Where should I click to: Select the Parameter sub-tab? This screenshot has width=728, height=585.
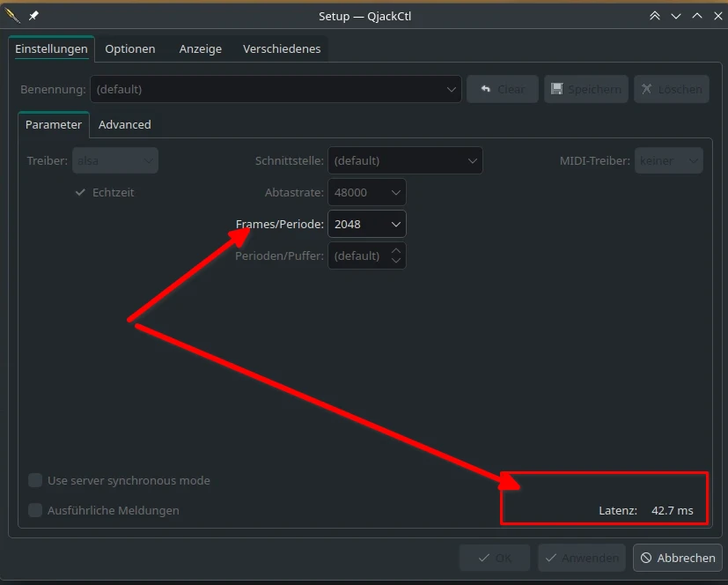pyautogui.click(x=54, y=124)
